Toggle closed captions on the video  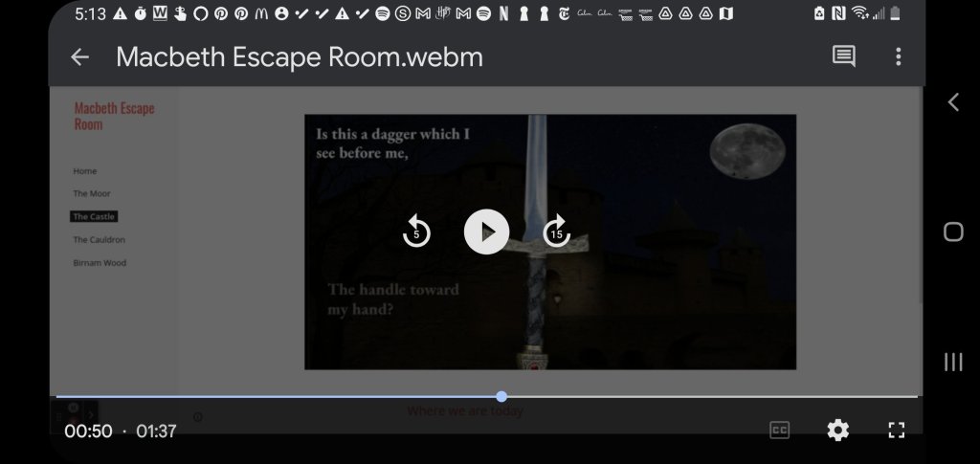pos(780,431)
